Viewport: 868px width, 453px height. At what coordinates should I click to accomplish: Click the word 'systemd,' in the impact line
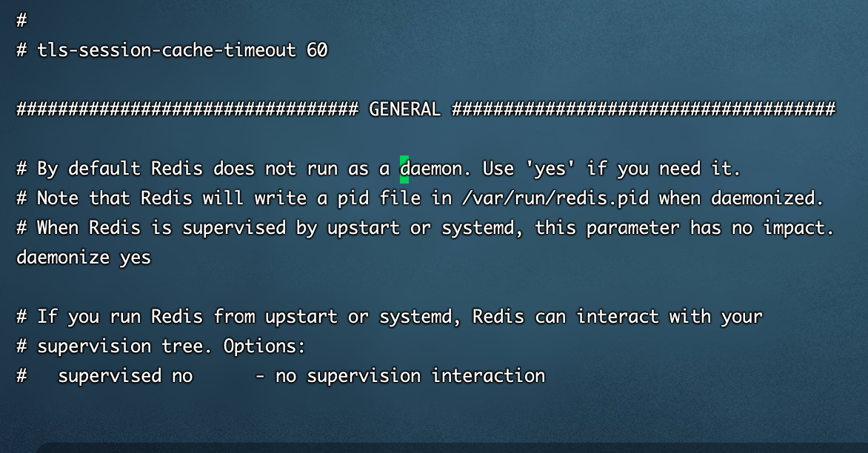[x=482, y=229]
